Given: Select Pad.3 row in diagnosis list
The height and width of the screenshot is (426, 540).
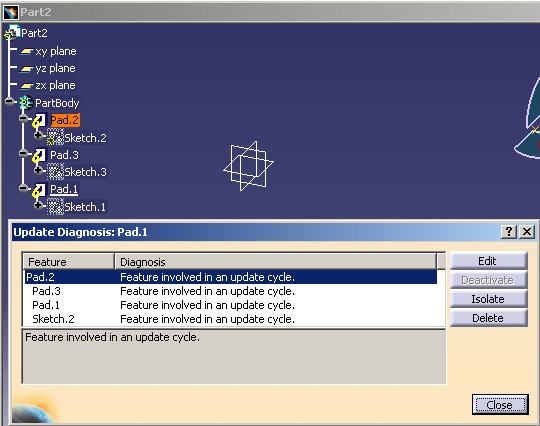Looking at the screenshot, I should pyautogui.click(x=231, y=291).
